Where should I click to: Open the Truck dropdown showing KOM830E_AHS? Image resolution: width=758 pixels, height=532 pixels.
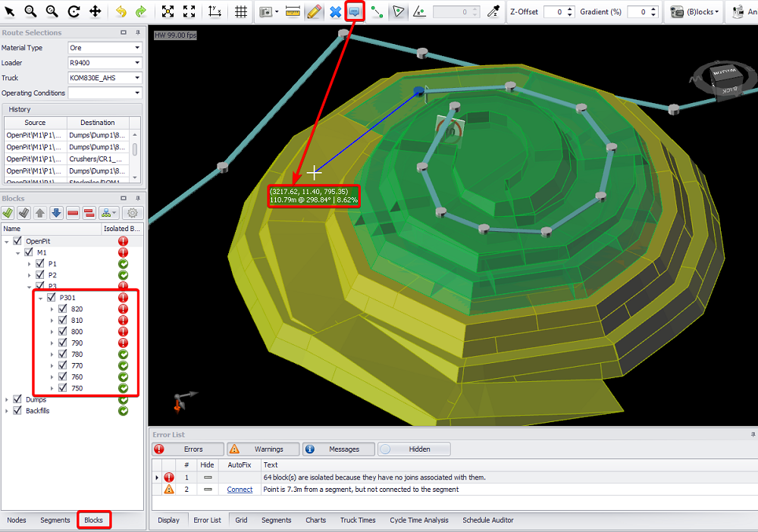coord(104,78)
